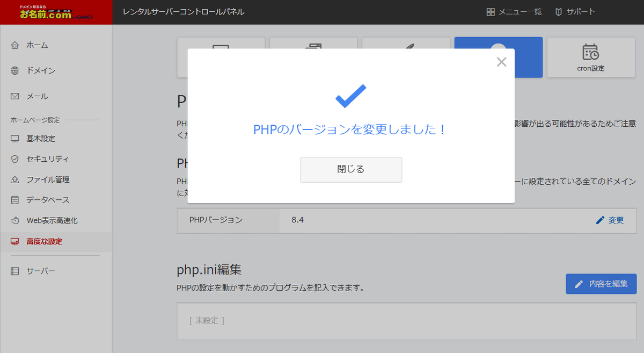Screen dimensions: 644x353
Task: Click the データベース cylinder icon
Action: pyautogui.click(x=15, y=200)
